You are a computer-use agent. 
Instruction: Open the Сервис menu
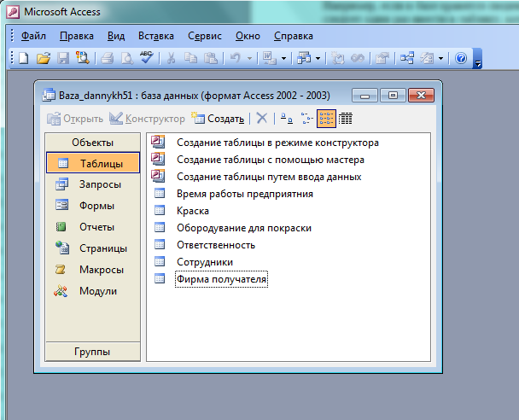tap(205, 36)
